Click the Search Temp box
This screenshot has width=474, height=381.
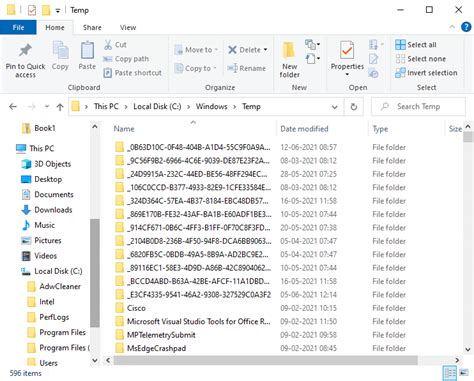pyautogui.click(x=418, y=107)
